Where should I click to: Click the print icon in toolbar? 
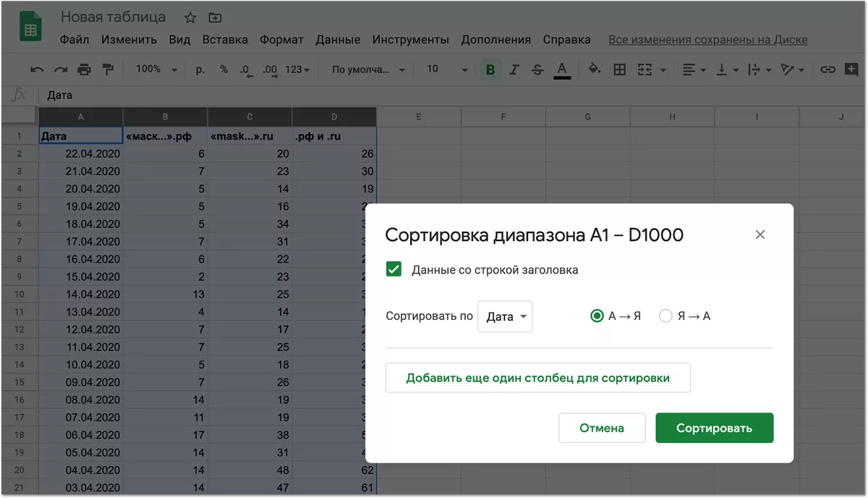point(84,69)
